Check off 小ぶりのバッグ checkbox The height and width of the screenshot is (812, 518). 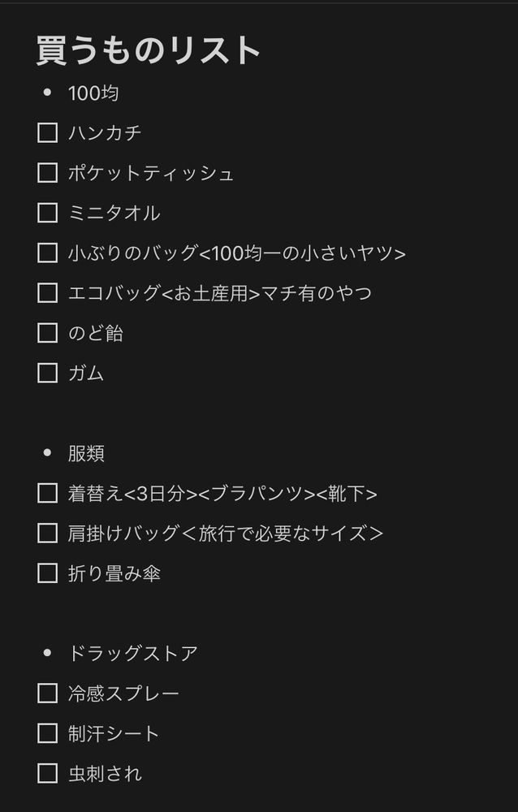[x=47, y=253]
